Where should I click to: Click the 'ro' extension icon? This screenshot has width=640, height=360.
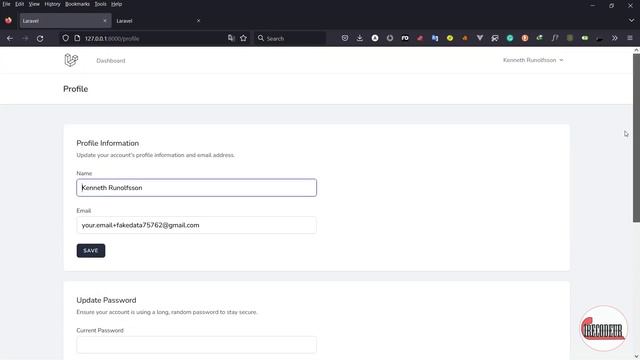(x=405, y=38)
